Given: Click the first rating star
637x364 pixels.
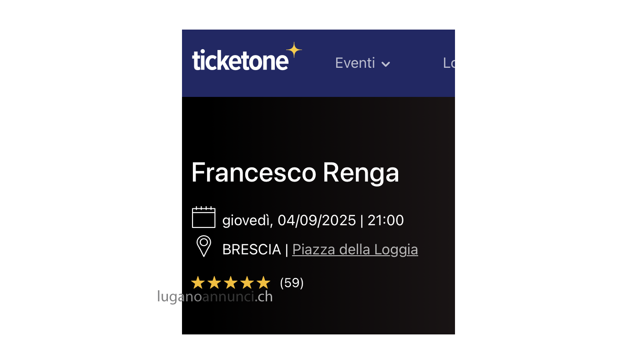Looking at the screenshot, I should [x=198, y=283].
